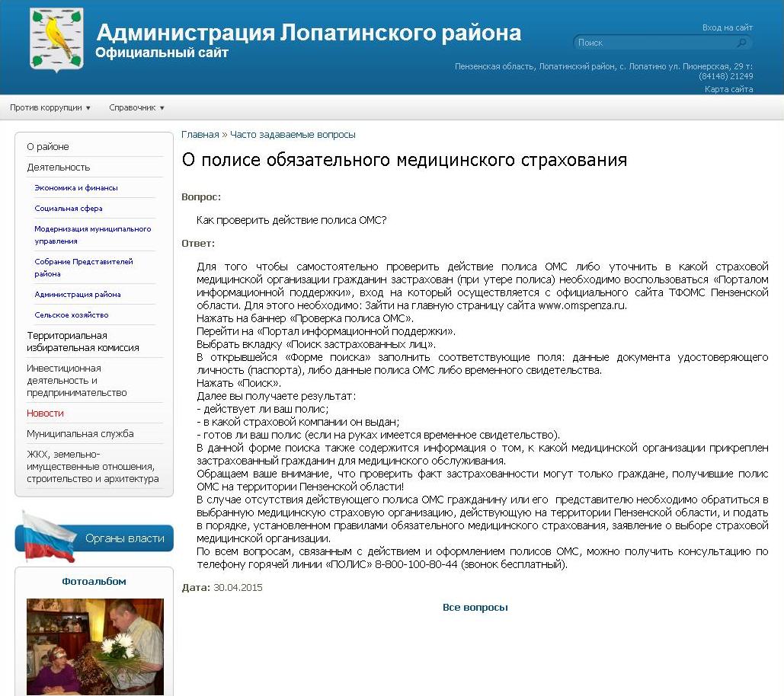Open Муниципальная служба sidebar item

pos(80,434)
